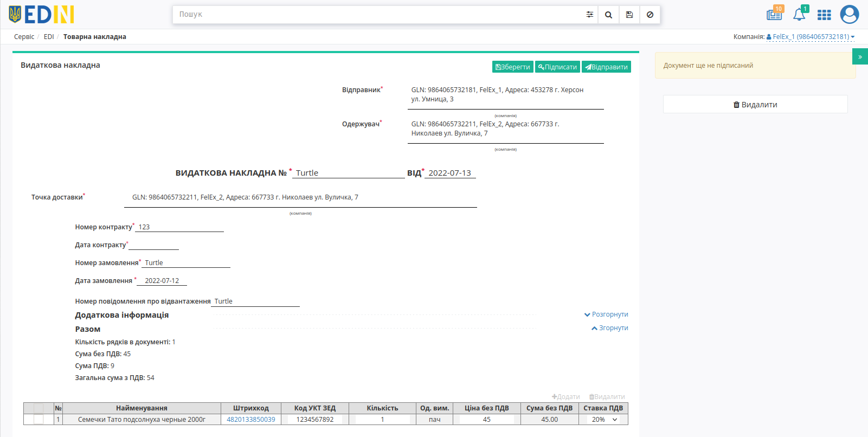The height and width of the screenshot is (437, 868).
Task: Click Ставка ПДВ column header
Action: (x=603, y=408)
